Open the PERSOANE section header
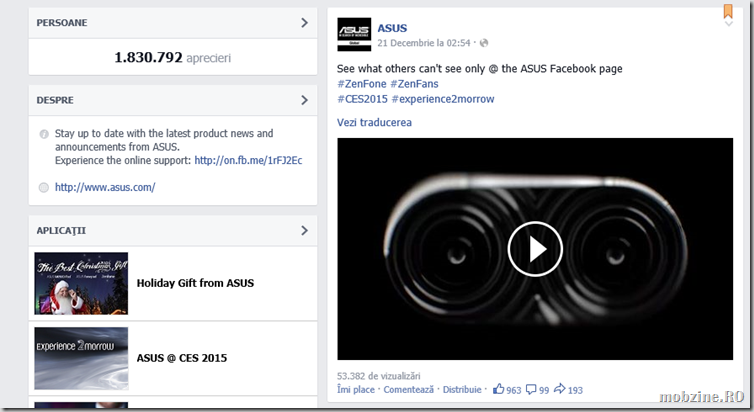The image size is (754, 412). point(173,23)
